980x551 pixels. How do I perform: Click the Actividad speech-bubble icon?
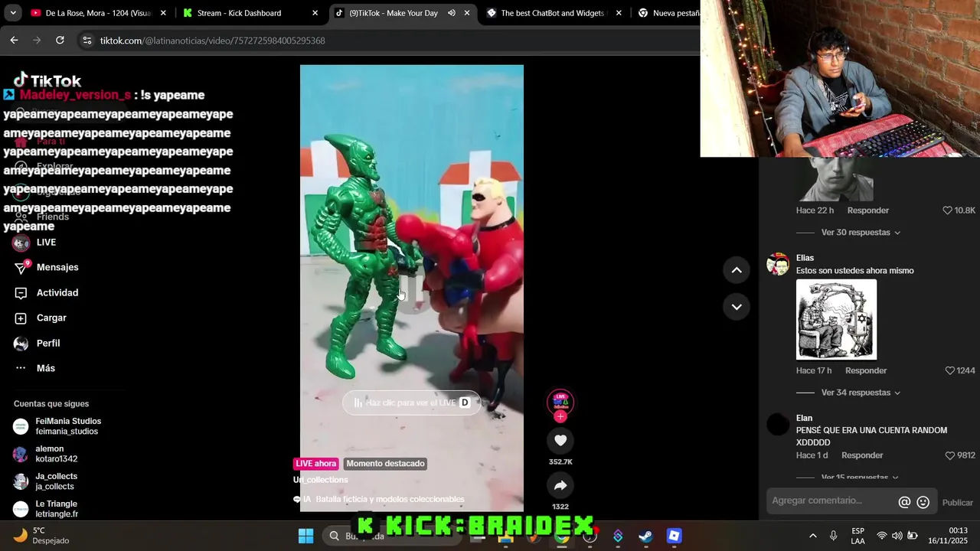[x=21, y=292]
